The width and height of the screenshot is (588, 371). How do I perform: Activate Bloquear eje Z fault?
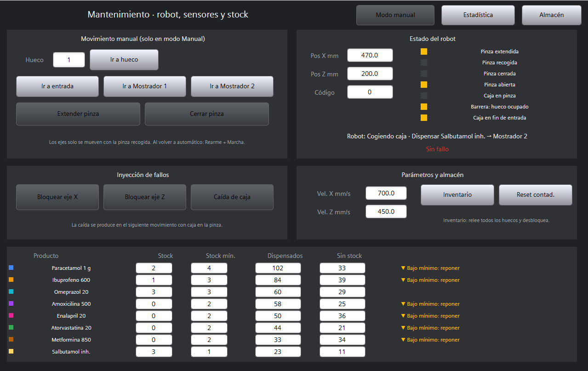click(x=145, y=197)
